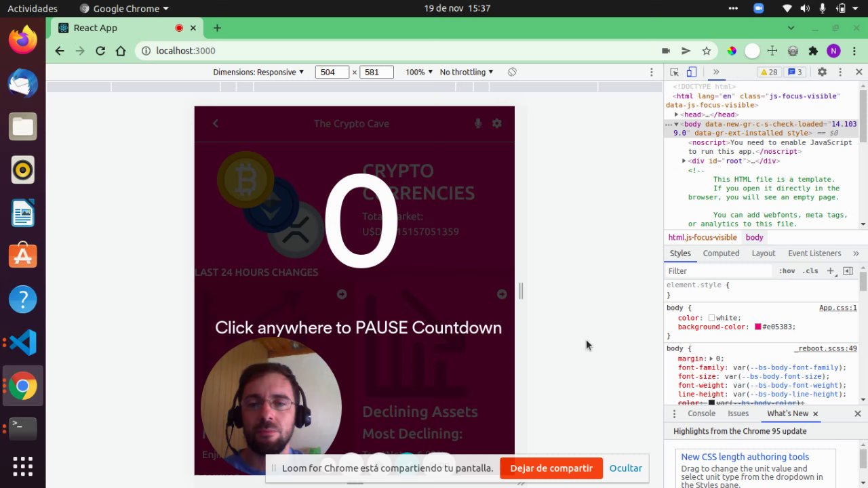Open the color wheel extension
Screen dimensions: 868x488
click(732, 51)
